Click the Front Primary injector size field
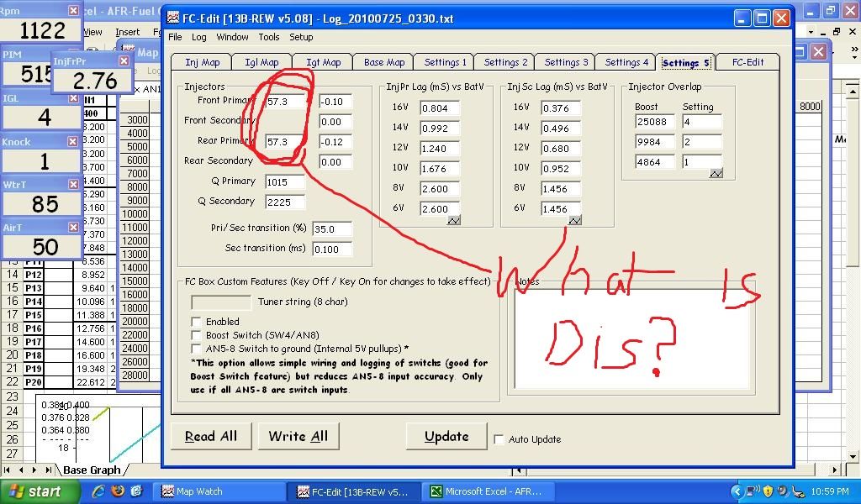The image size is (861, 504). pyautogui.click(x=284, y=102)
